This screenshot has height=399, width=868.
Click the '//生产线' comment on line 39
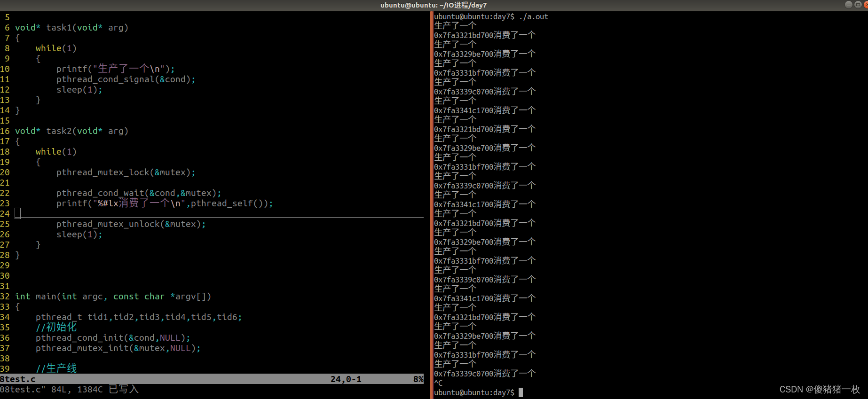(56, 368)
